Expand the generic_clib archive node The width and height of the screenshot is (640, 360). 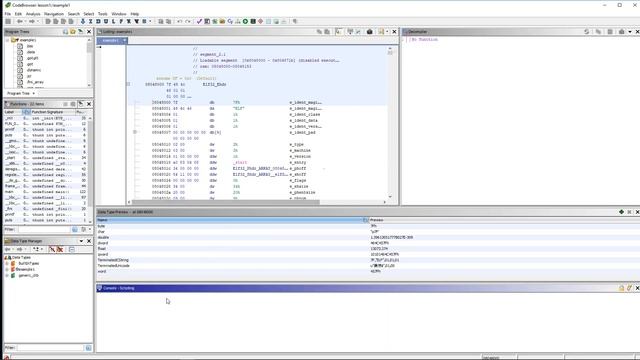click(x=7, y=276)
